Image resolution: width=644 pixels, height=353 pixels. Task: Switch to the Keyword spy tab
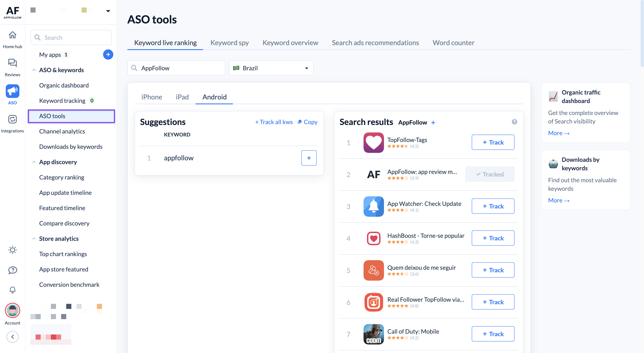(x=229, y=43)
